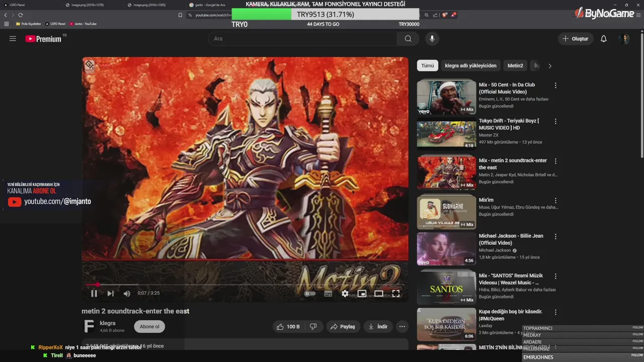644x362 pixels.
Task: Open metin 2 soundtrack mix thumbnail
Action: click(446, 172)
